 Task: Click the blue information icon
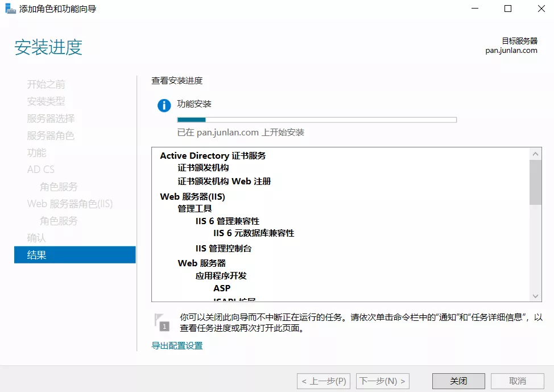point(164,105)
